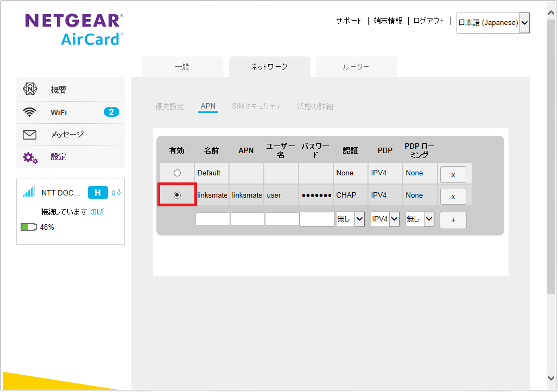
Task: Click the new username input field
Action: coord(282,219)
